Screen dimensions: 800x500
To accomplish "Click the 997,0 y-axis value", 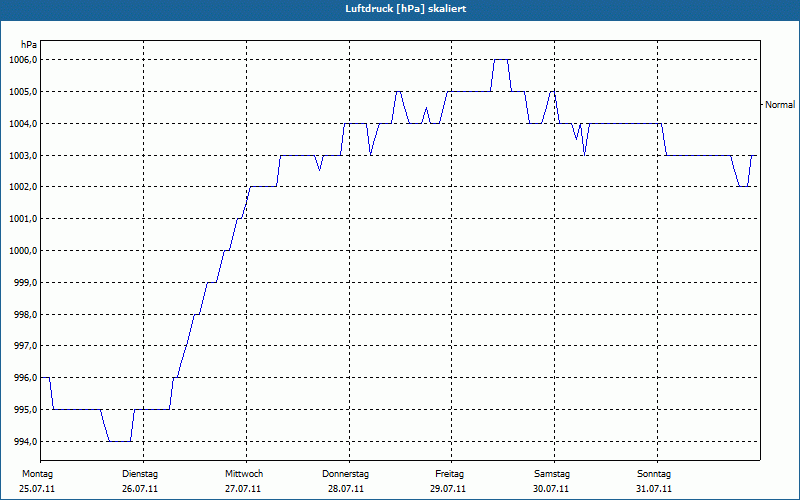I will (25, 346).
